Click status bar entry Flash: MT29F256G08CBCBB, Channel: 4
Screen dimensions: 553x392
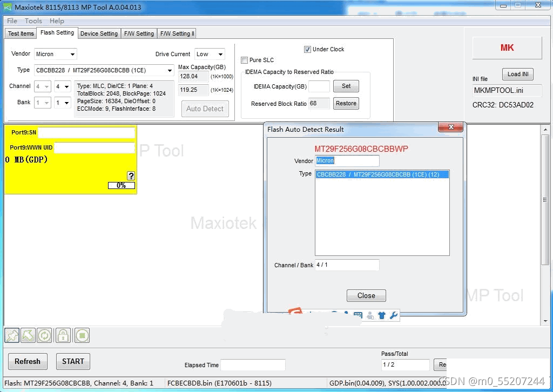point(79,383)
